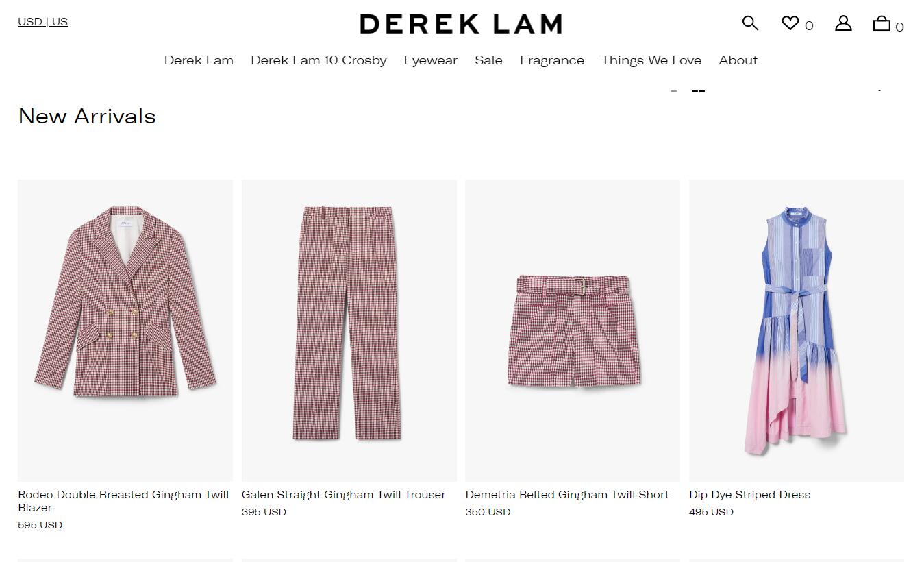Click Galen Straight Gingham Twill Trouser title
Image resolution: width=924 pixels, height=562 pixels.
click(x=343, y=495)
